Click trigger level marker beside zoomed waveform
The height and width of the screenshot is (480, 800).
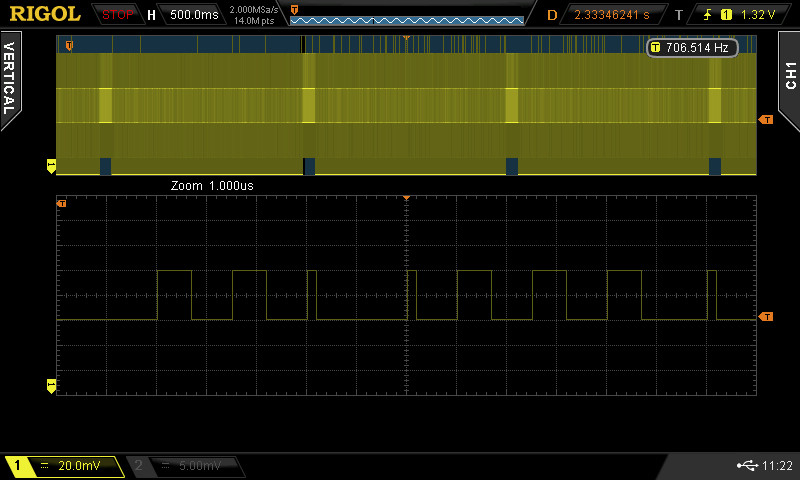(x=766, y=316)
